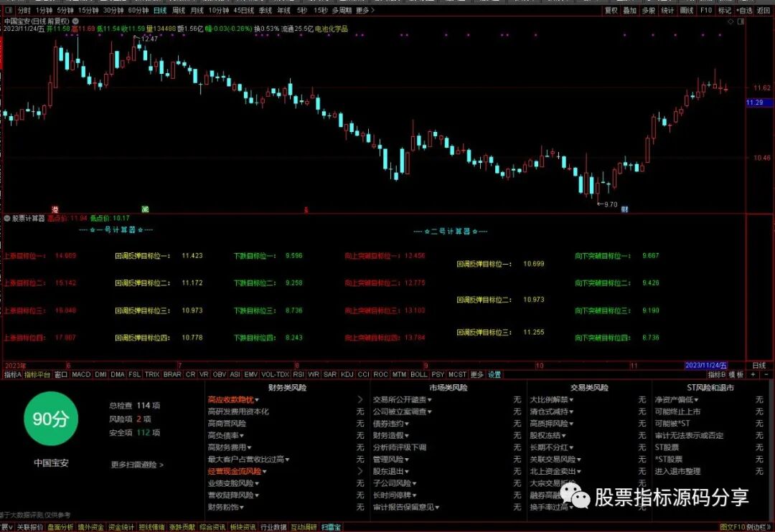Click the plus zoom-in button after 模板

(x=753, y=375)
